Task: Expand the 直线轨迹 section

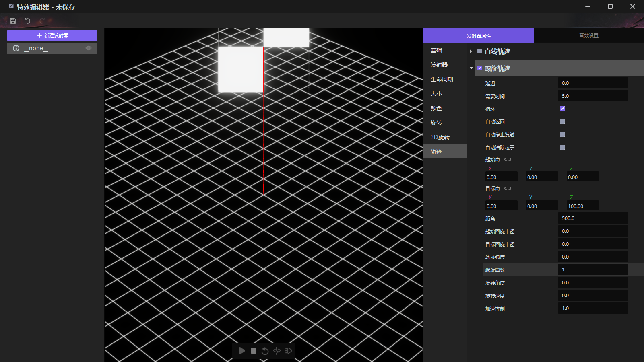Action: tap(471, 51)
